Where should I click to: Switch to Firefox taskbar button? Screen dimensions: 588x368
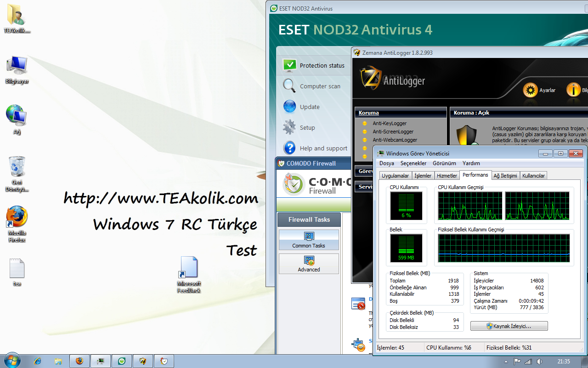79,361
